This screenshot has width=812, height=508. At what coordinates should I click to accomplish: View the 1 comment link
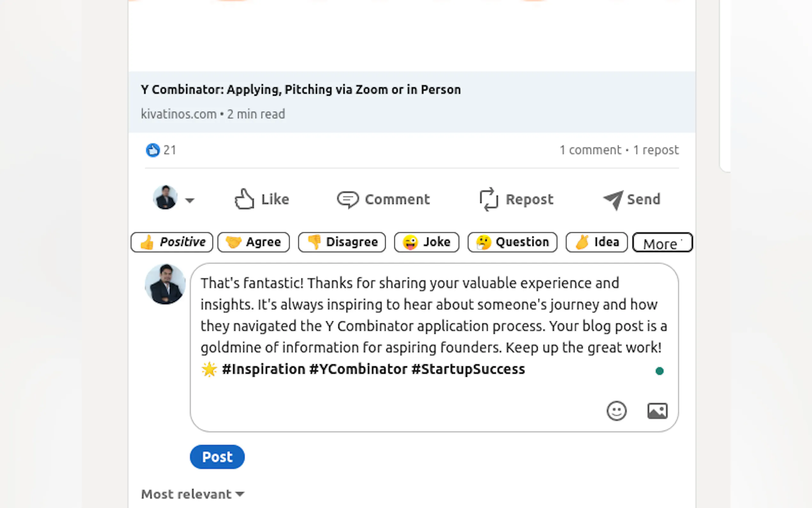click(x=590, y=150)
